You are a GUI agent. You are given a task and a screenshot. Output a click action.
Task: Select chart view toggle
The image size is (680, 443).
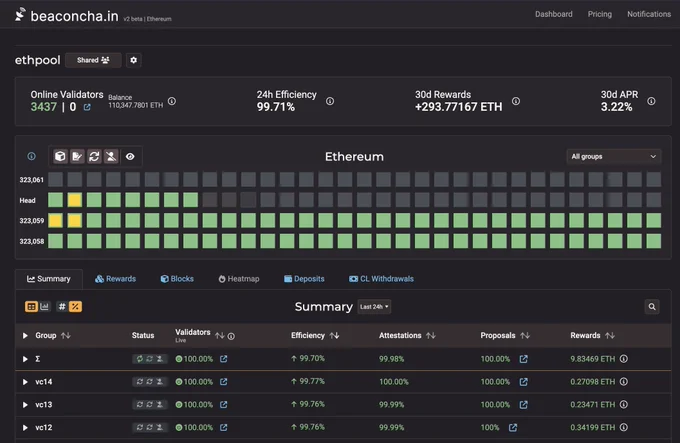click(x=45, y=306)
